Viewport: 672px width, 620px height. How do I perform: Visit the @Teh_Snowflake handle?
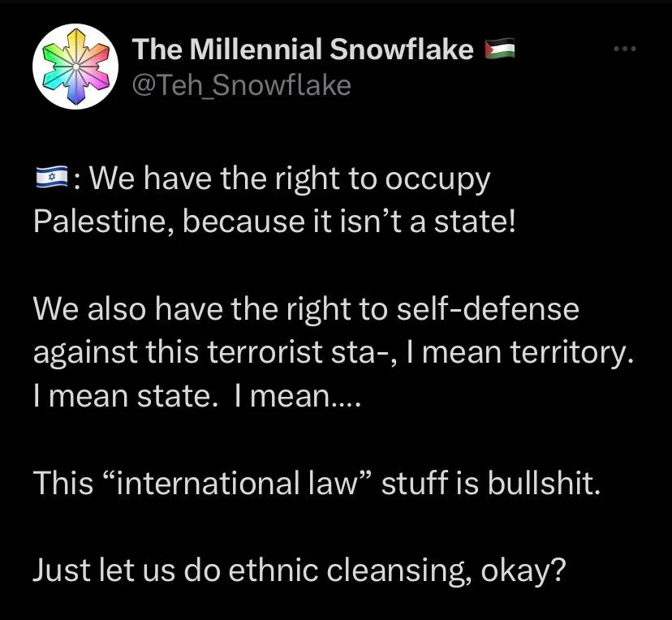[242, 85]
